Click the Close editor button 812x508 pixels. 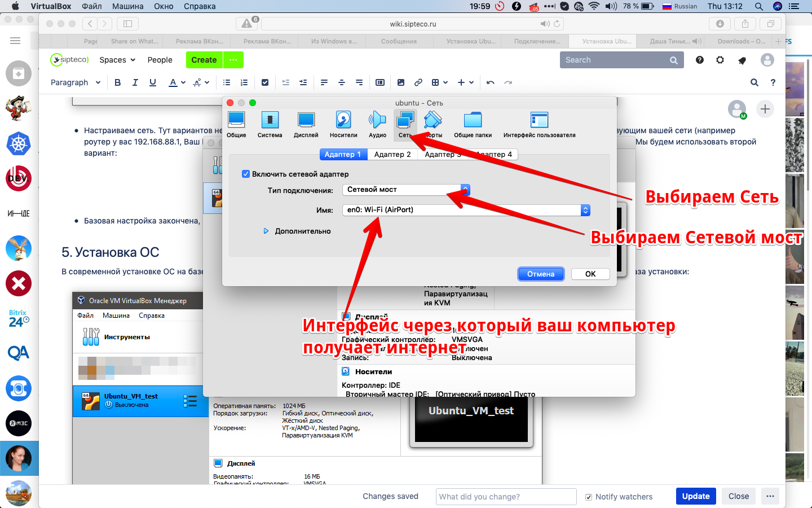(739, 496)
